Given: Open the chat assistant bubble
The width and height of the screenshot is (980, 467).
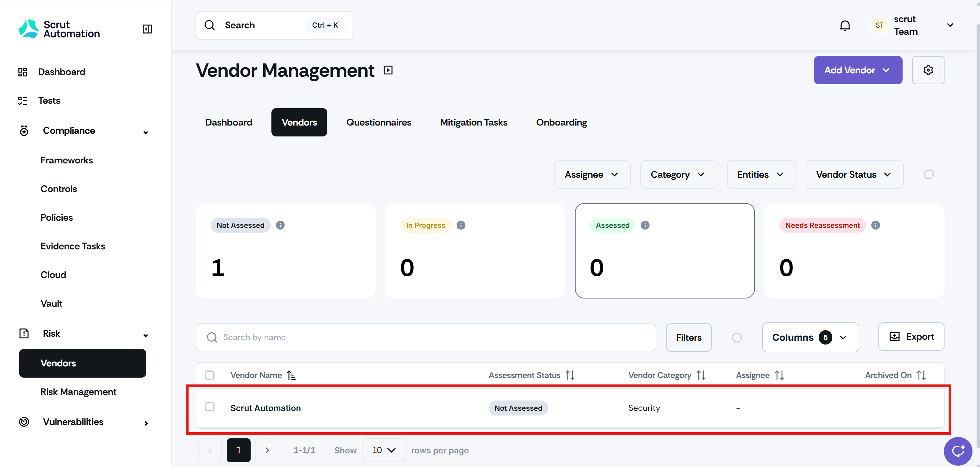Looking at the screenshot, I should [957, 451].
